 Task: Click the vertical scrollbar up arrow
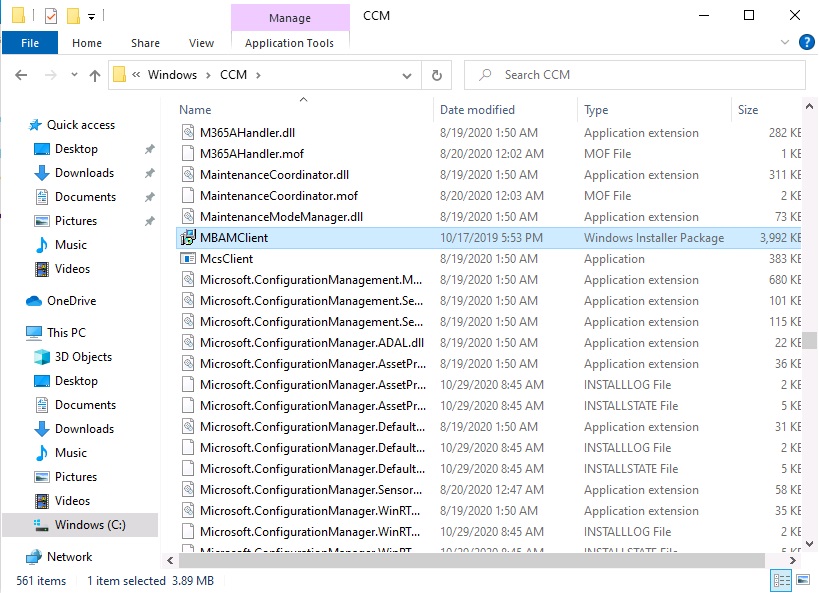[810, 107]
